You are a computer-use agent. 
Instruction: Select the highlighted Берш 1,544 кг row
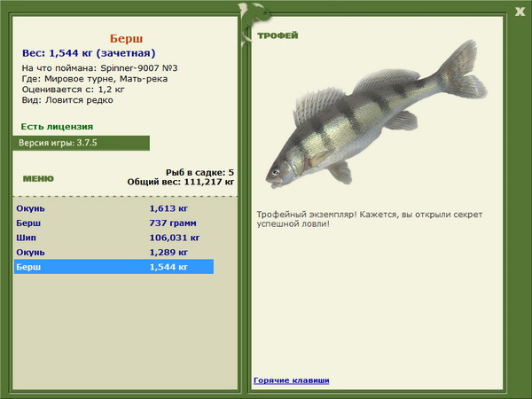114,267
